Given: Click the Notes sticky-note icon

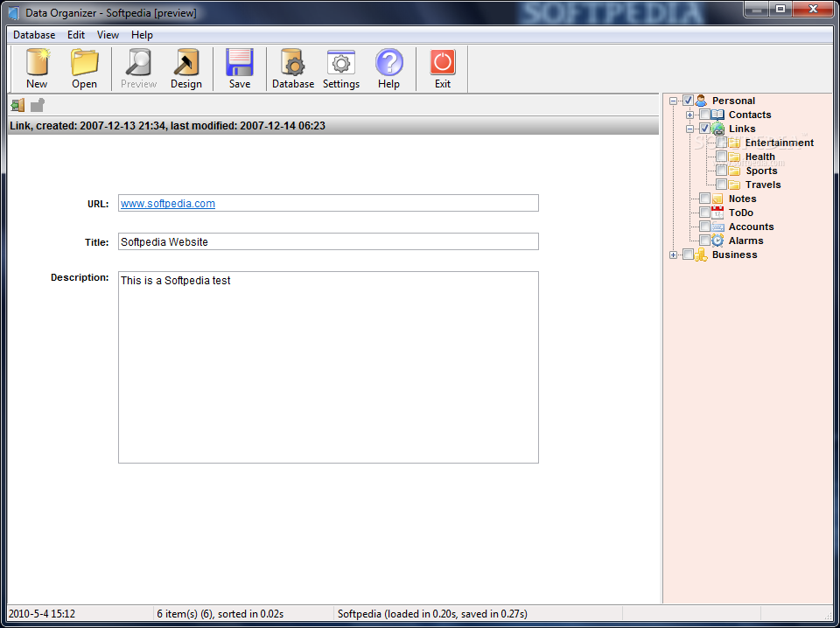Looking at the screenshot, I should coord(717,199).
